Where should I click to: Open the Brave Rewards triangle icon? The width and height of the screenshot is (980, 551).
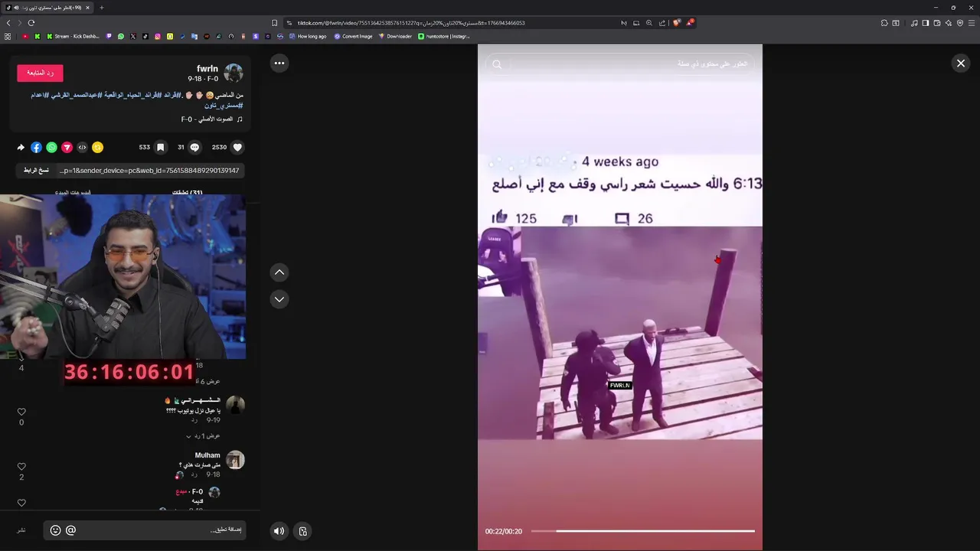[689, 23]
